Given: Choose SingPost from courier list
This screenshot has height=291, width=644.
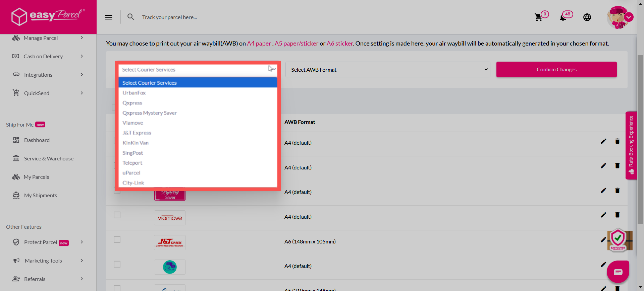Looking at the screenshot, I should [x=198, y=153].
